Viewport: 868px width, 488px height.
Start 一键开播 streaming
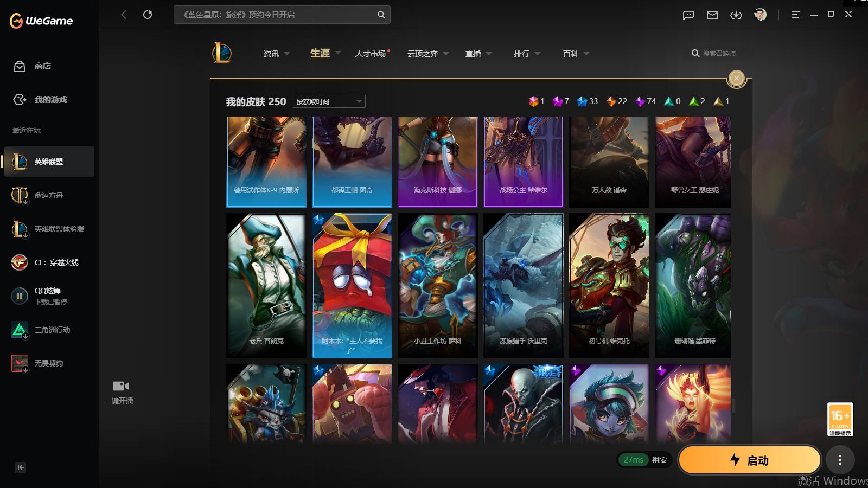[x=120, y=392]
